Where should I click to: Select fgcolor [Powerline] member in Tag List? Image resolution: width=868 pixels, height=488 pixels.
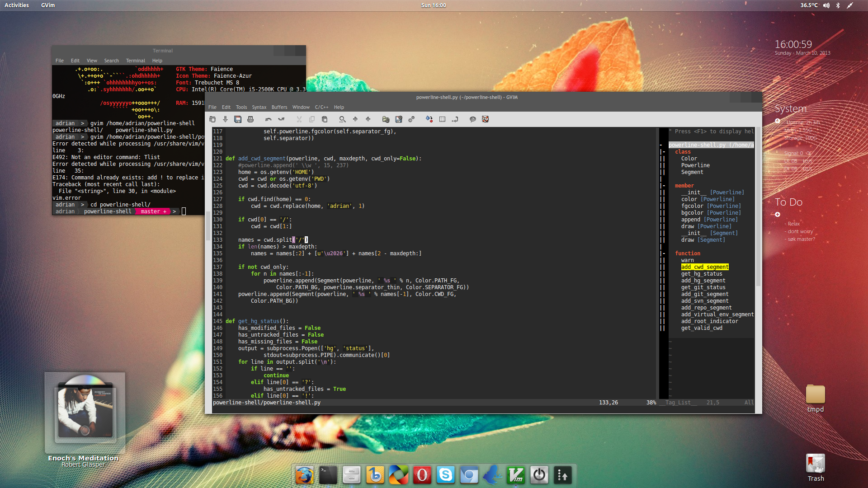coord(711,206)
